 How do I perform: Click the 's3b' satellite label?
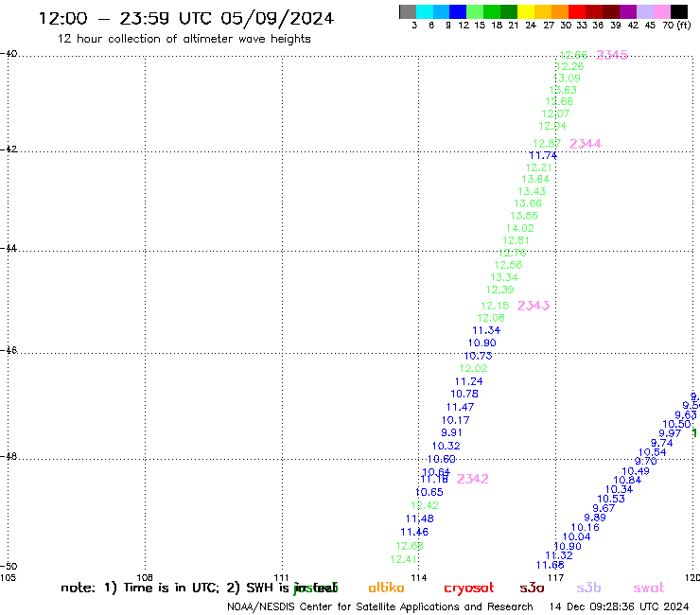click(x=588, y=588)
